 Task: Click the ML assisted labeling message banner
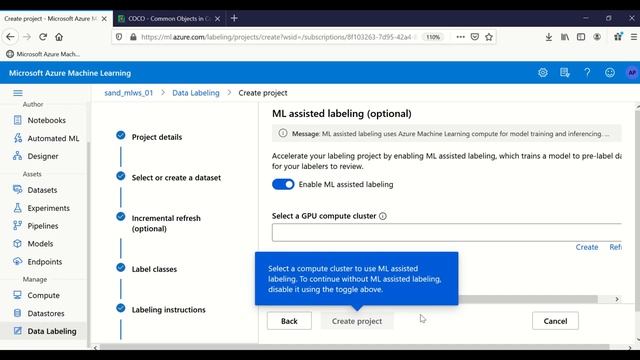447,133
